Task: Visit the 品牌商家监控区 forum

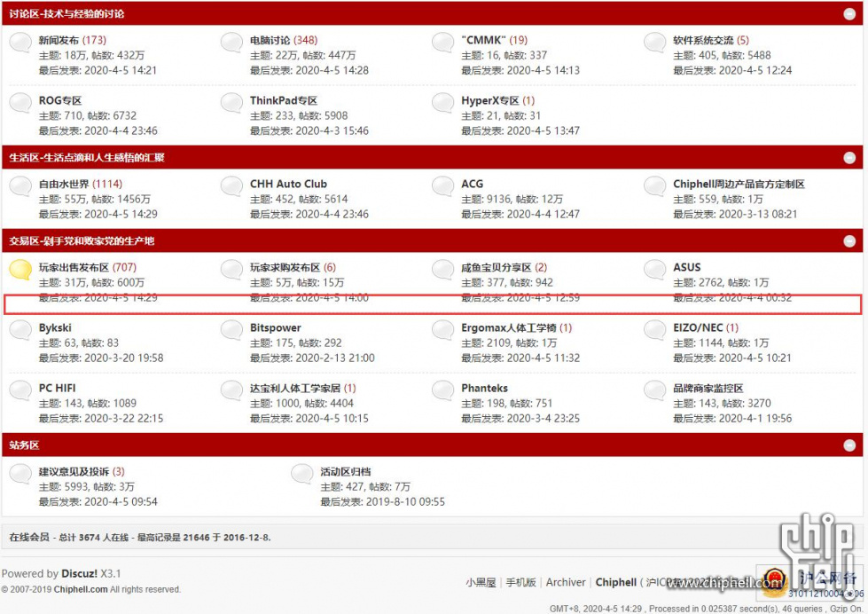Action: [708, 389]
